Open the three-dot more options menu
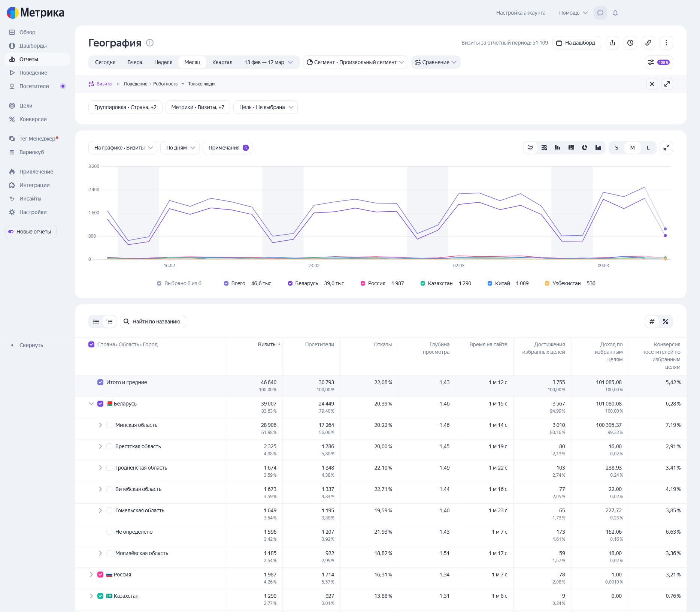The image size is (700, 612). pos(666,43)
